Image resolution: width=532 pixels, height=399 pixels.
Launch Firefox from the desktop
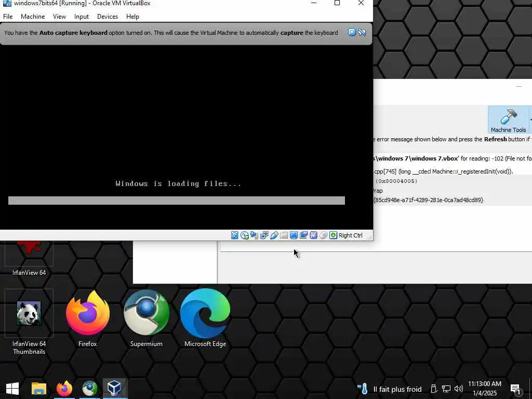[x=87, y=319]
